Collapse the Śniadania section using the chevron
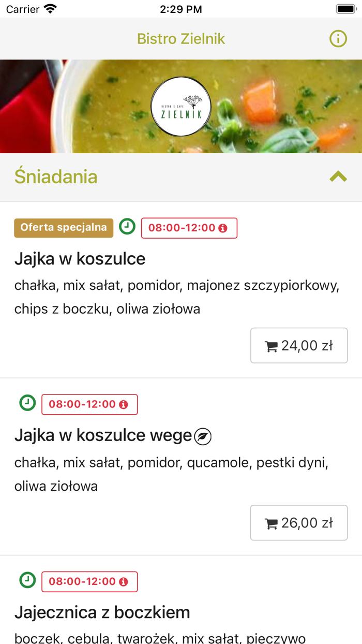362x644 pixels. click(338, 176)
